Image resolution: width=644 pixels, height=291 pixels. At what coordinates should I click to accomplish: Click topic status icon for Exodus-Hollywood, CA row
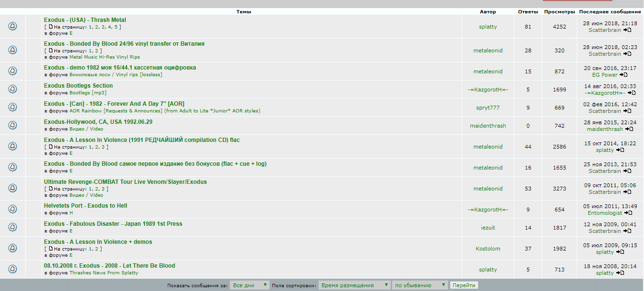13,125
